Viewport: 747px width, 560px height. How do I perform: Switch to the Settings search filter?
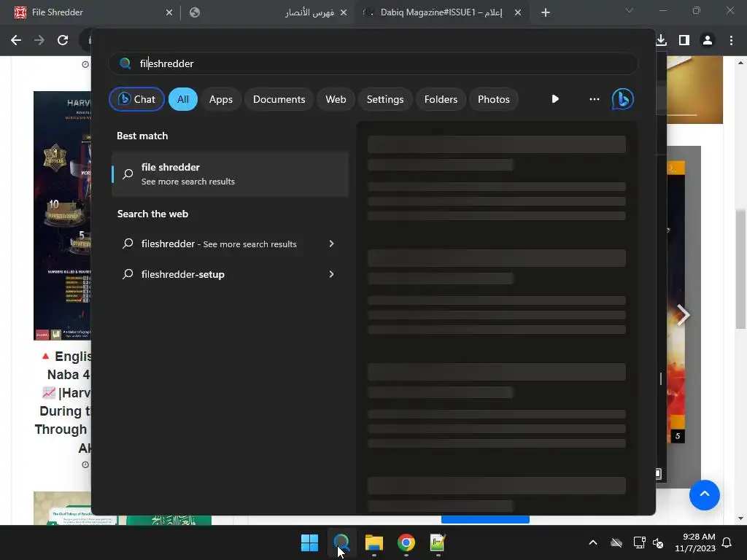click(x=385, y=99)
